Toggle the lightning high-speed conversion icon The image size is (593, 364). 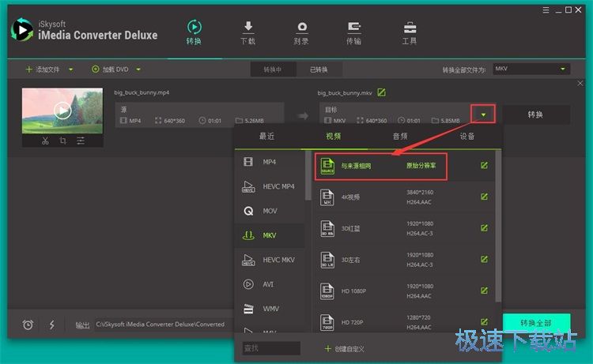(52, 325)
